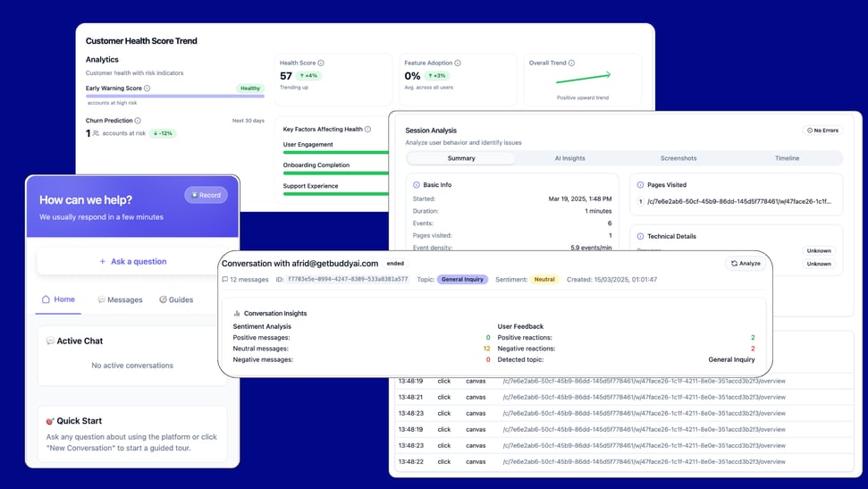
Task: Click the Record button in help widget
Action: (x=206, y=195)
